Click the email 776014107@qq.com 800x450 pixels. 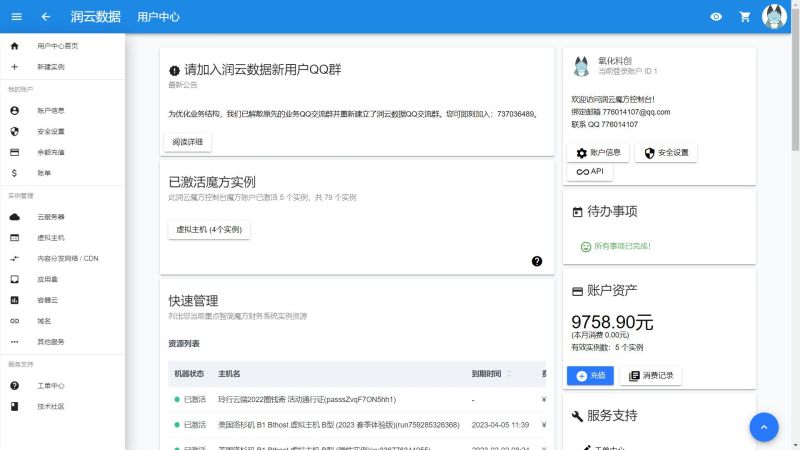click(636, 112)
